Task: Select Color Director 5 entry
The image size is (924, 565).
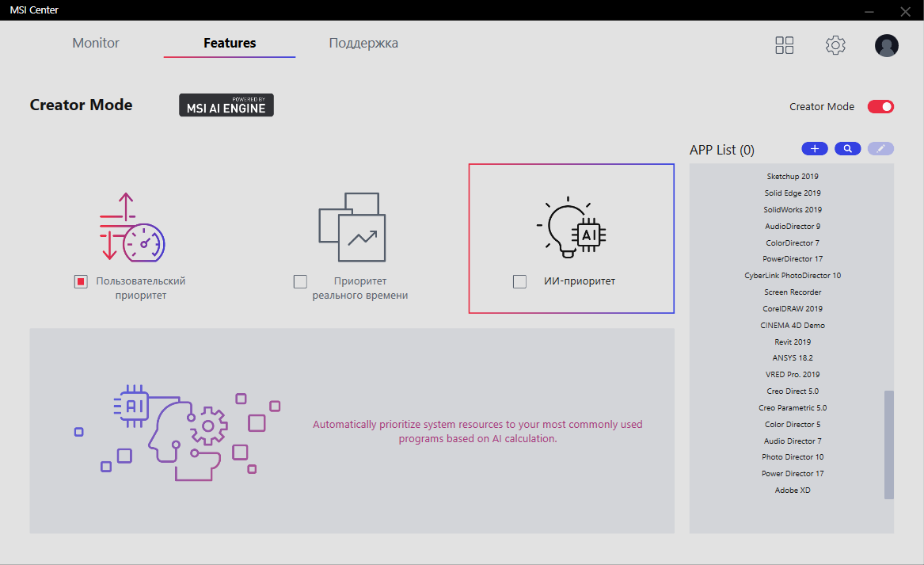Action: click(792, 424)
